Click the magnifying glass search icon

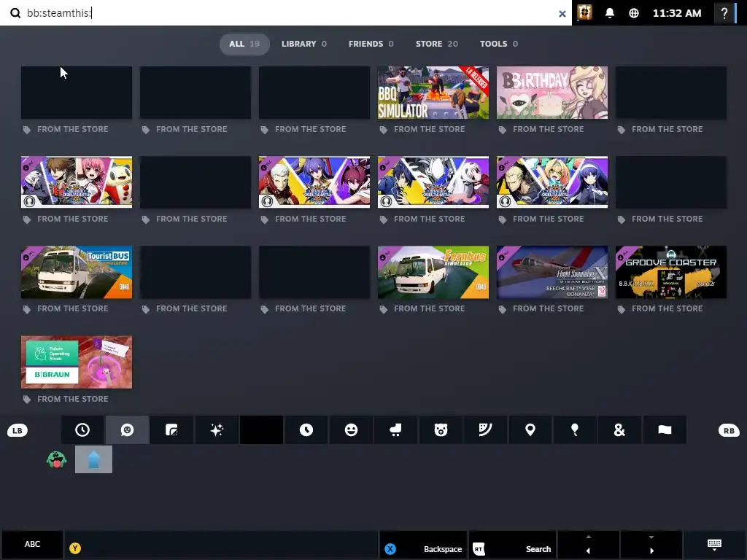point(15,13)
